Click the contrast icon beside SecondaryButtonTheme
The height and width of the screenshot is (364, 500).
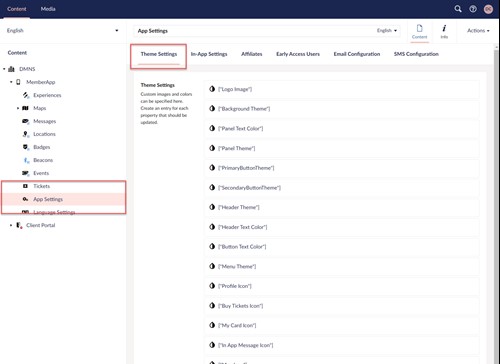click(x=212, y=188)
